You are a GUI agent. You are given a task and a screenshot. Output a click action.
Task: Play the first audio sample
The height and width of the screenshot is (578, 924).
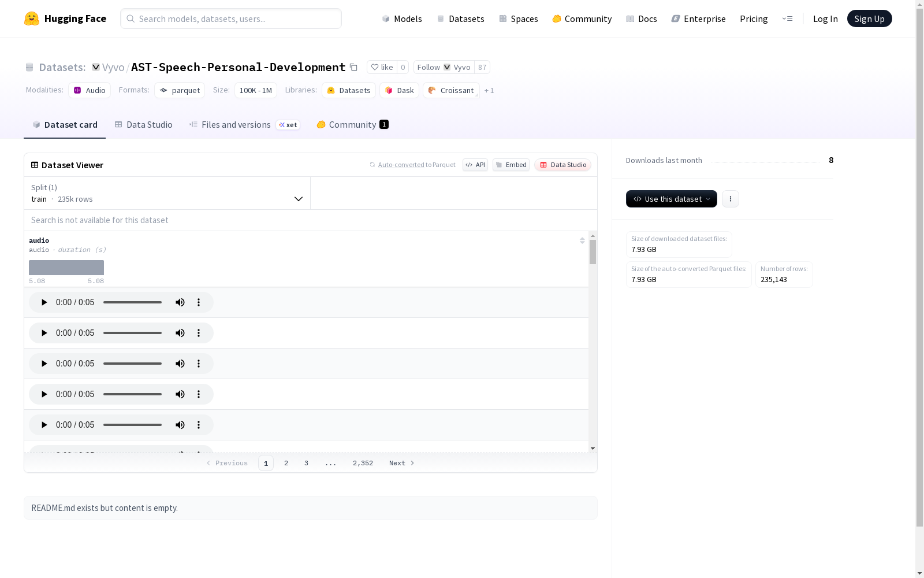click(44, 302)
